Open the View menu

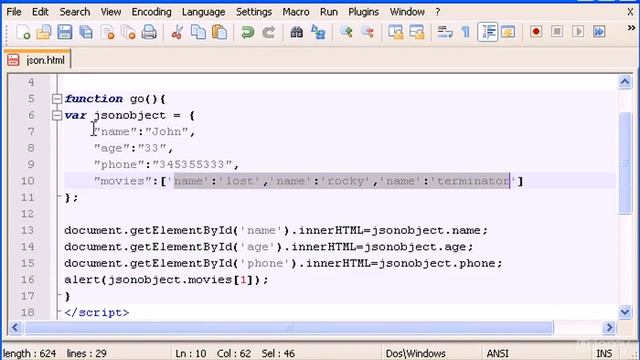(111, 12)
